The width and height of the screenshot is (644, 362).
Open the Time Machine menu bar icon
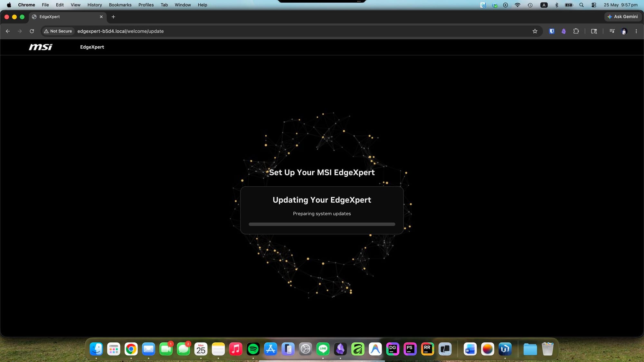point(530,5)
